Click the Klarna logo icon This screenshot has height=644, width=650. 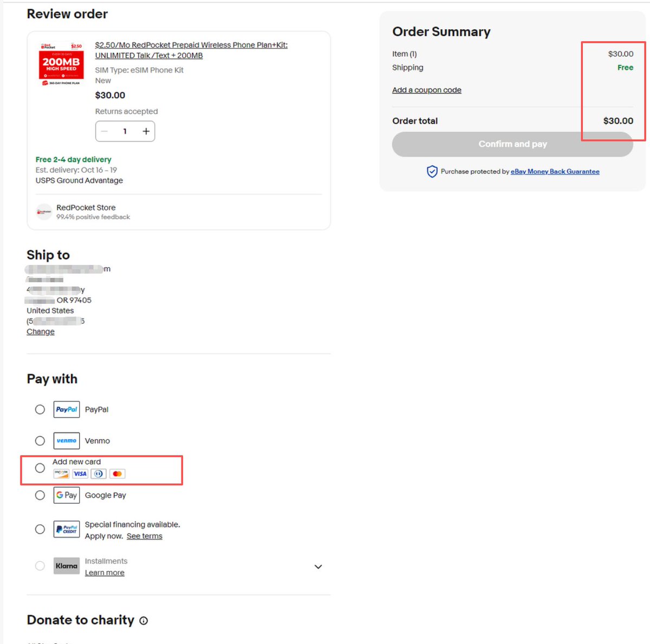(67, 566)
